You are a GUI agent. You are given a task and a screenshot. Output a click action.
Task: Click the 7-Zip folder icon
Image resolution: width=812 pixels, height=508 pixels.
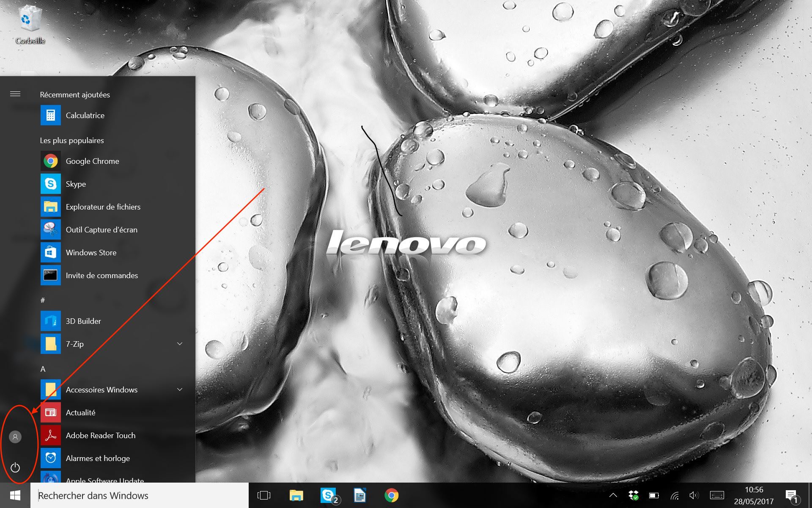[x=51, y=344]
